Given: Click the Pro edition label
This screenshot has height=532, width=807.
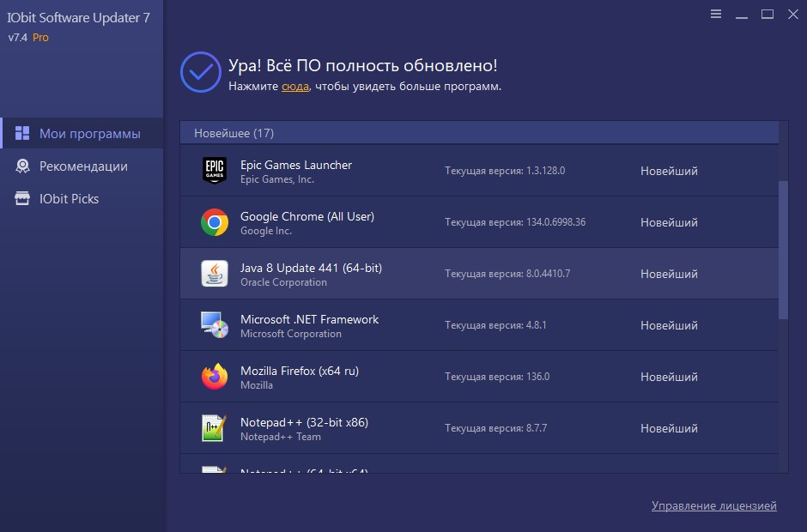Looking at the screenshot, I should pos(40,38).
